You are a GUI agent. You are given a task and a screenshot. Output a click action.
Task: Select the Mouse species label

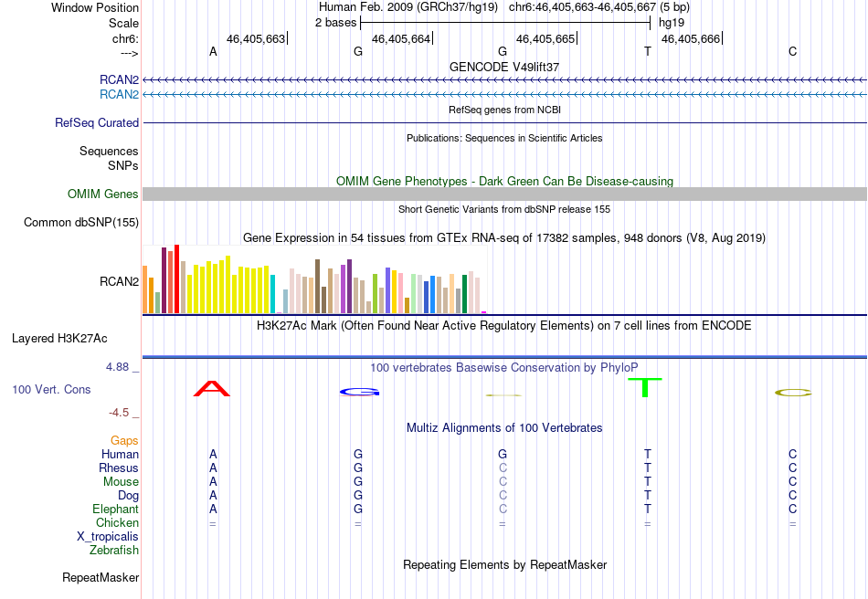[121, 482]
